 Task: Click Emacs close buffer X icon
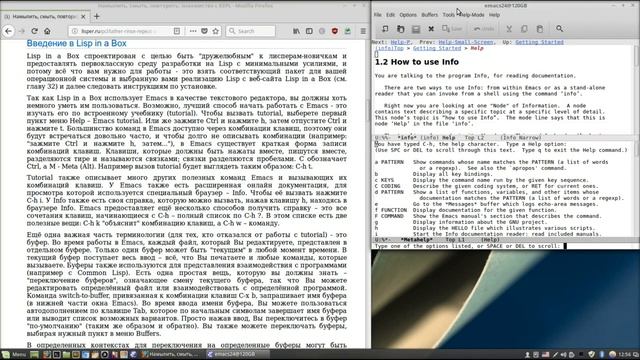point(431,29)
